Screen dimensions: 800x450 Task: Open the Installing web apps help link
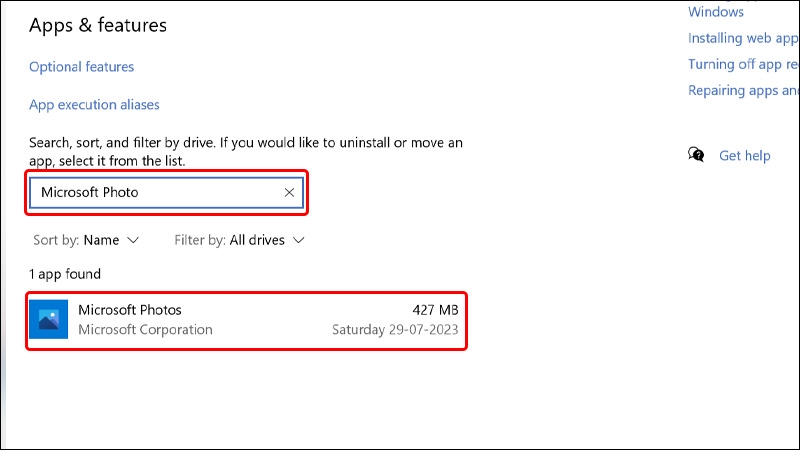point(743,38)
